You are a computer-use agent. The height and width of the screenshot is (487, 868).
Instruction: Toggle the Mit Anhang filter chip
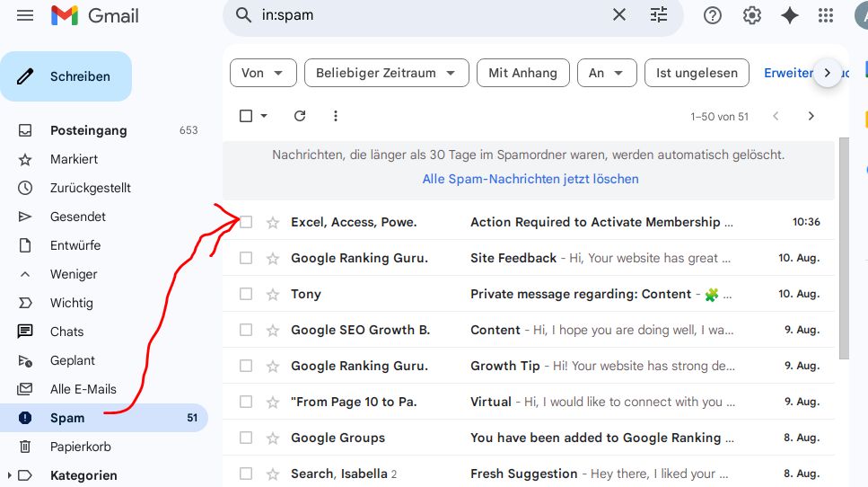(x=522, y=73)
